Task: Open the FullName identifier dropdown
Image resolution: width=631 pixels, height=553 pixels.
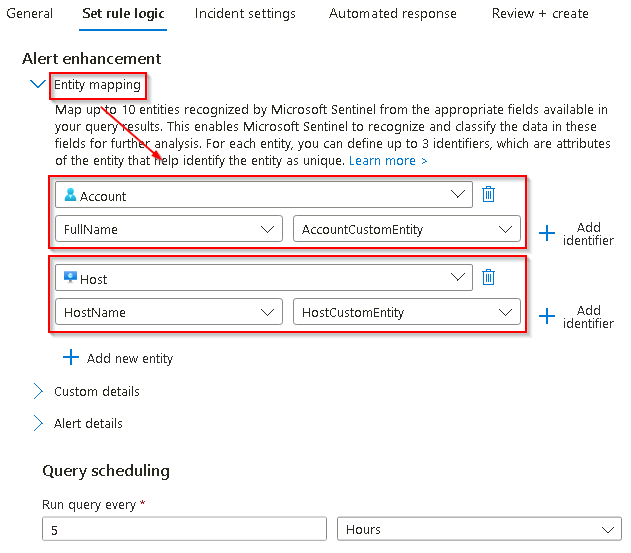Action: [x=169, y=229]
